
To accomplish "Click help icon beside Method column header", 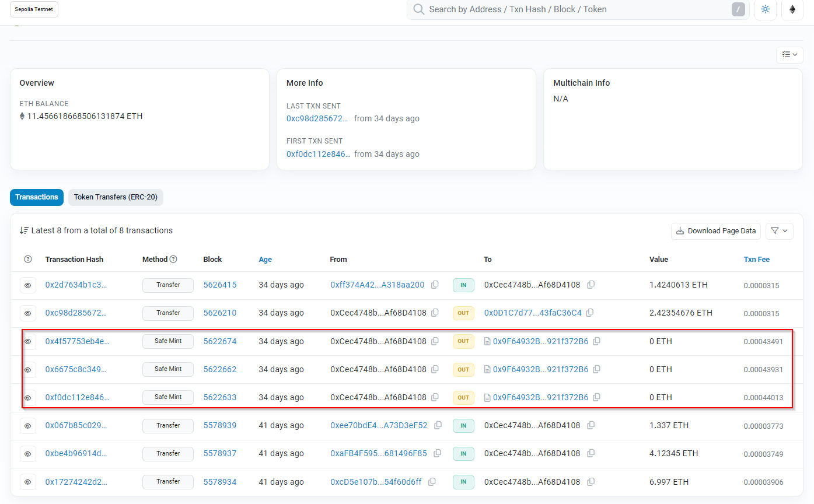I will pos(173,259).
